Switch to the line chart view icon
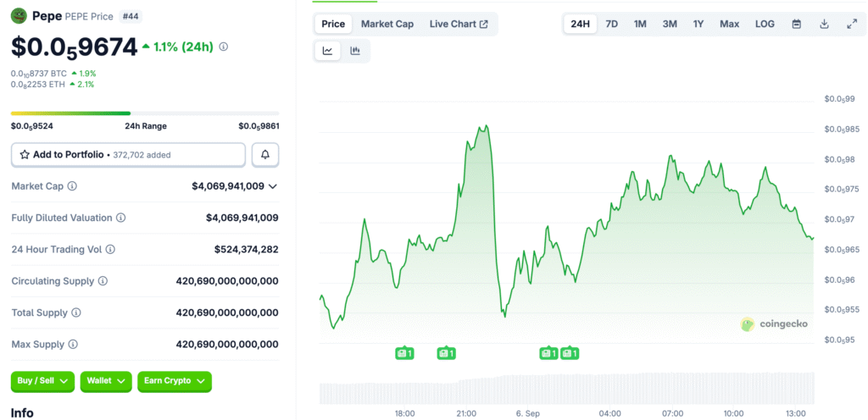 click(328, 51)
